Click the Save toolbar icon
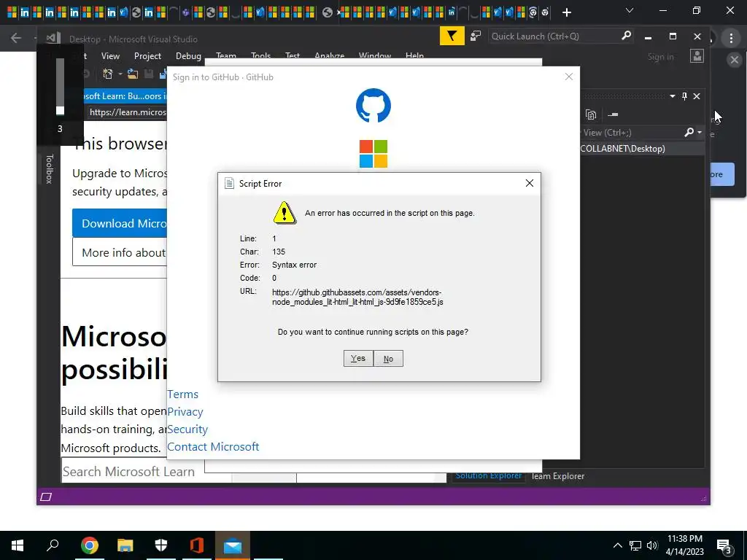The image size is (747, 560). tap(149, 74)
